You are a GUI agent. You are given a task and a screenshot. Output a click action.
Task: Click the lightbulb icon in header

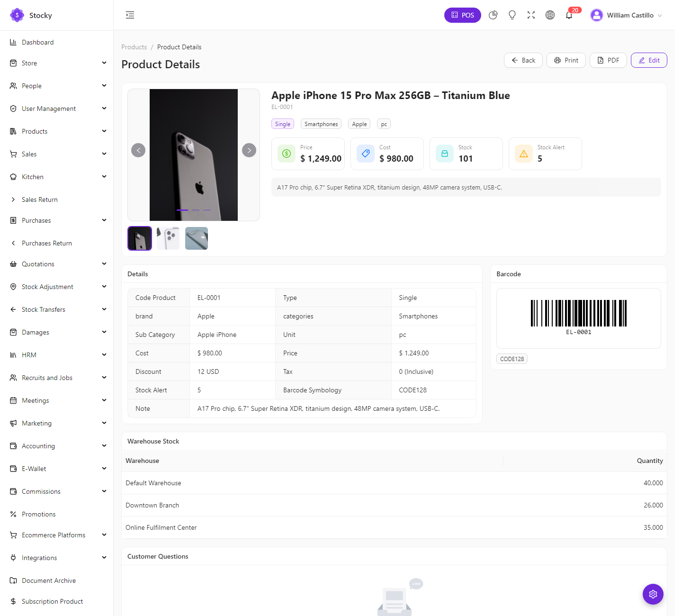[x=512, y=15]
